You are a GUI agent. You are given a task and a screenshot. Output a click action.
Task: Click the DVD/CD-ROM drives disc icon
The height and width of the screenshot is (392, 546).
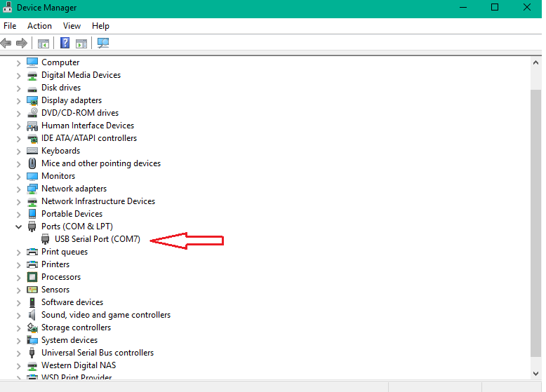32,113
